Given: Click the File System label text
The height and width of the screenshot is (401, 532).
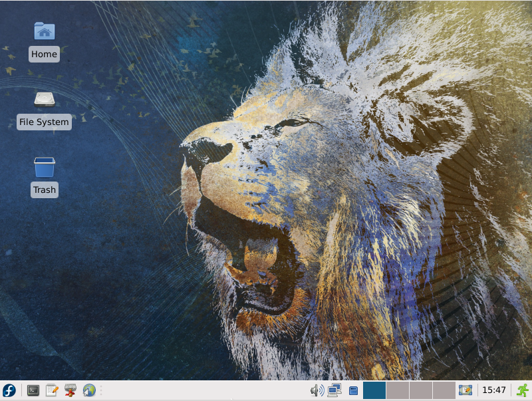Looking at the screenshot, I should 44,122.
